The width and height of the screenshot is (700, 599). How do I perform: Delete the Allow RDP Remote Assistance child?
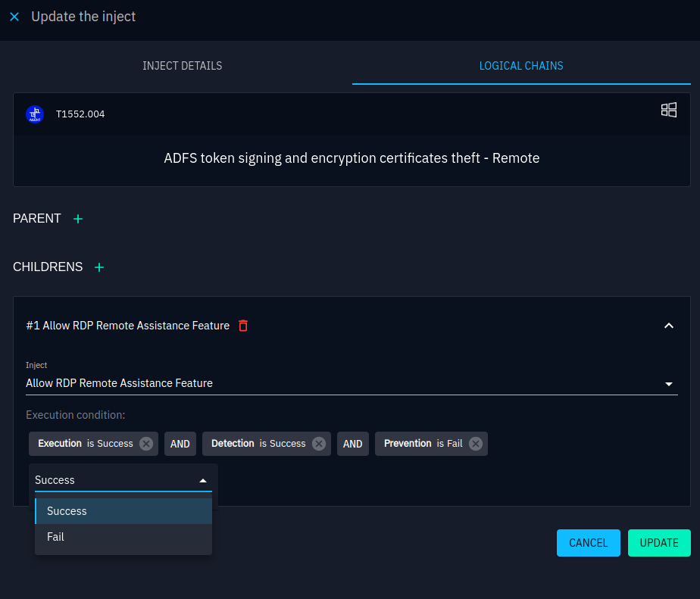pyautogui.click(x=243, y=326)
